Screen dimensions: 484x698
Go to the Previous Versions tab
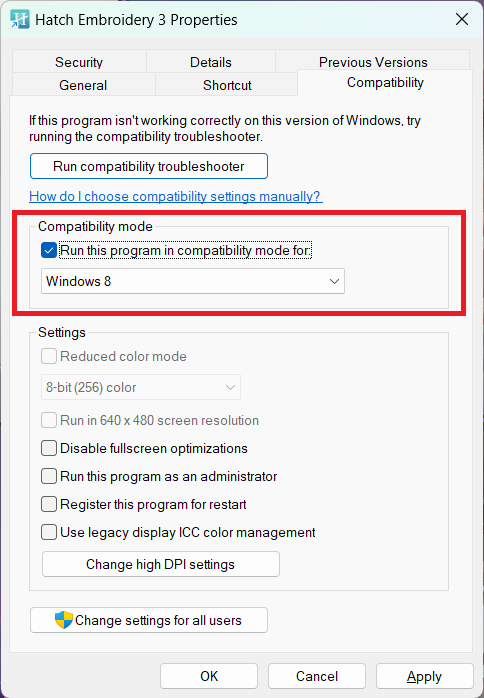click(373, 61)
